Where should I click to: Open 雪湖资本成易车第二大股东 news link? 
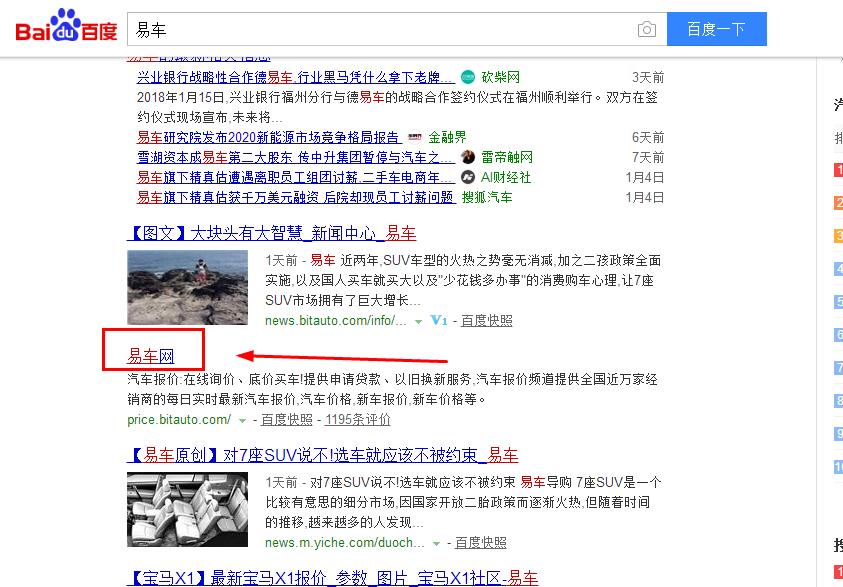pos(296,158)
